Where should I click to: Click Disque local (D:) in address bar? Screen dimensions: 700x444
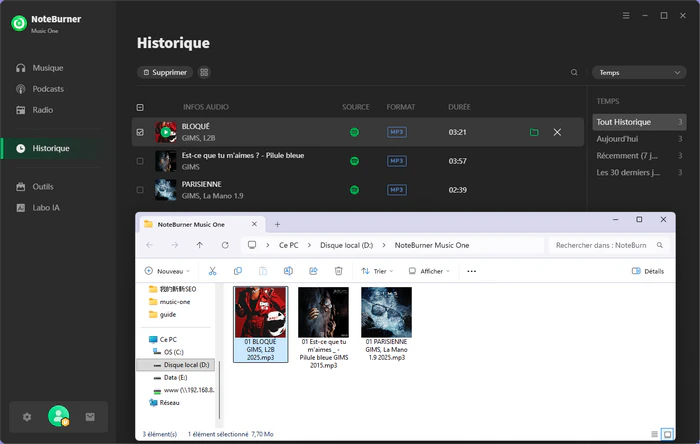[346, 245]
